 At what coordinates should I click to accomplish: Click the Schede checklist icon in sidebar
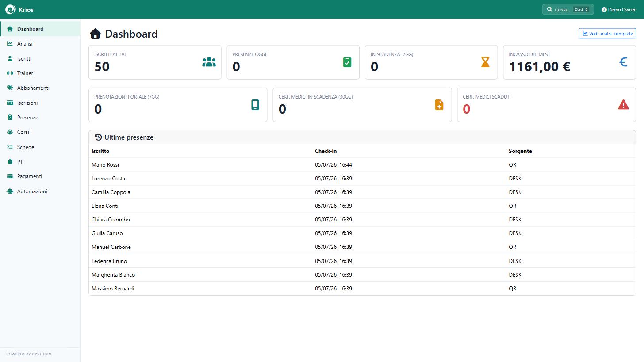10,147
